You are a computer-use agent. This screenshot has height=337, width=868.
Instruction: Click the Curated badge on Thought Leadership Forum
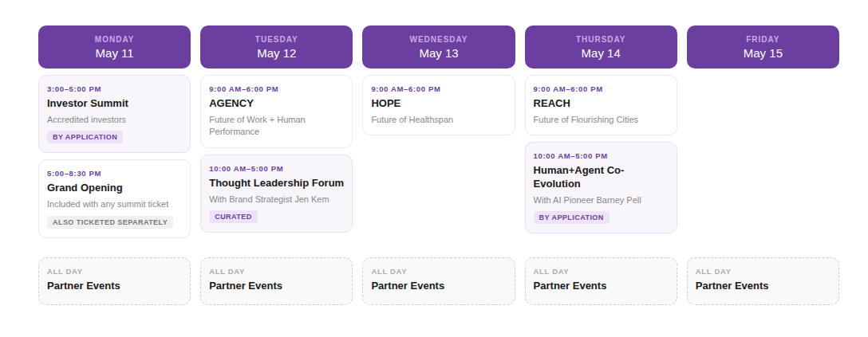click(233, 217)
